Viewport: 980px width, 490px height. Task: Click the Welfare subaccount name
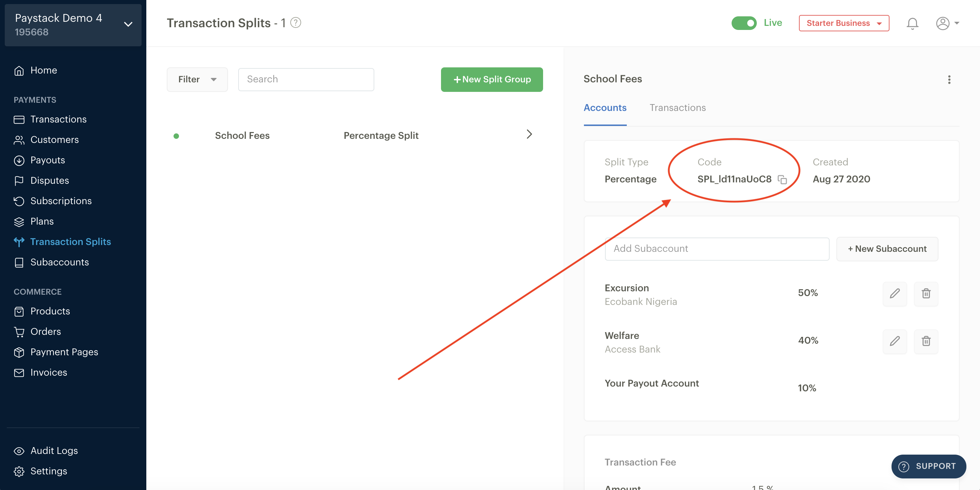pos(622,336)
